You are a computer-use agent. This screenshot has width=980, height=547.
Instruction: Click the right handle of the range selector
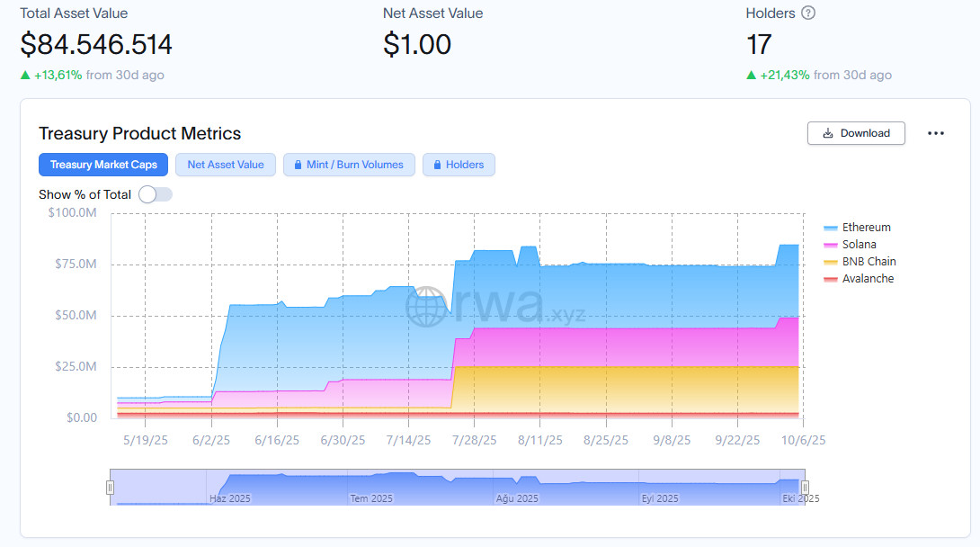coord(805,488)
